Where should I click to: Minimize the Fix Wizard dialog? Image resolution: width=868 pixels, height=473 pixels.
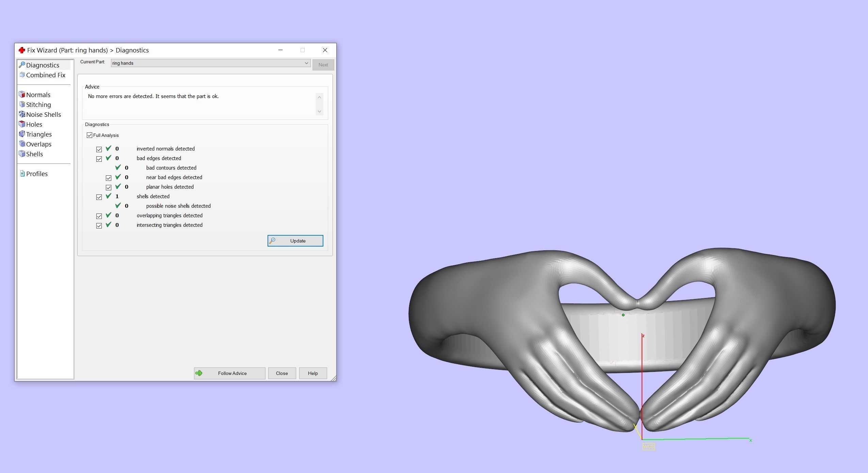coord(280,50)
